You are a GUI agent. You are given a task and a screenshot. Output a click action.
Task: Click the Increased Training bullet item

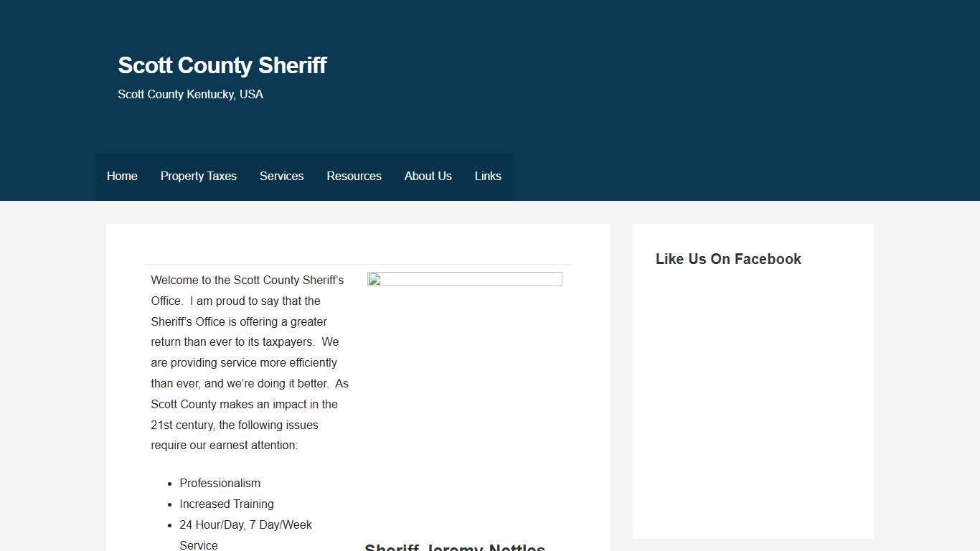(227, 504)
